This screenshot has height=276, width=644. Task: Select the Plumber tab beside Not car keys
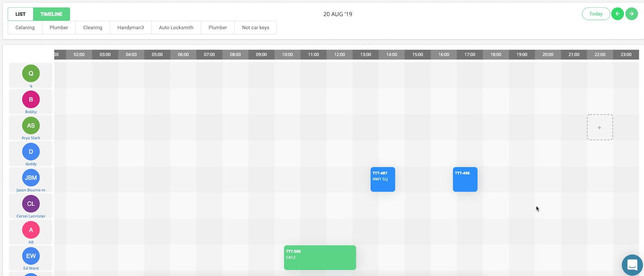[x=218, y=27]
